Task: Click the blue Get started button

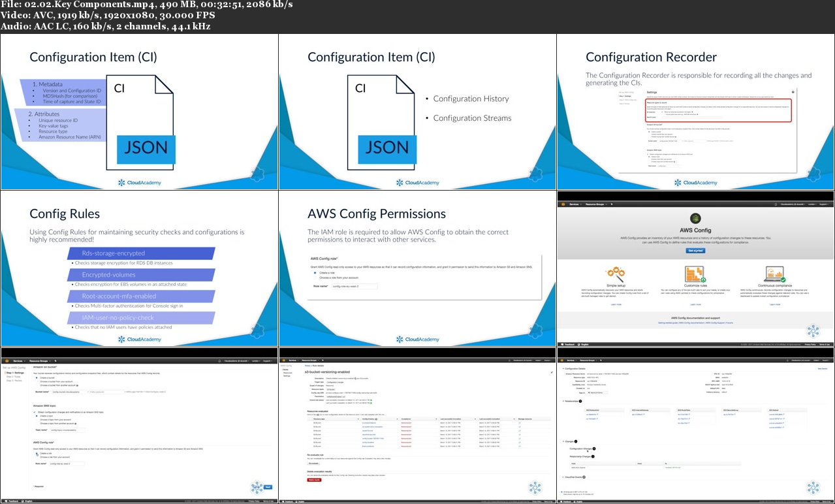Action: point(695,251)
